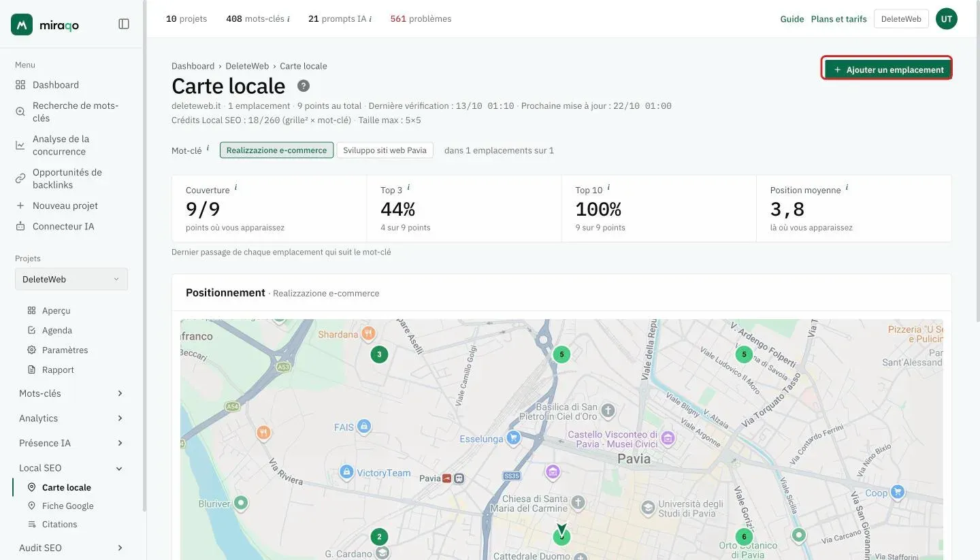The width and height of the screenshot is (980, 560).
Task: Open the DeleteWeb project selector dropdown
Action: (71, 279)
